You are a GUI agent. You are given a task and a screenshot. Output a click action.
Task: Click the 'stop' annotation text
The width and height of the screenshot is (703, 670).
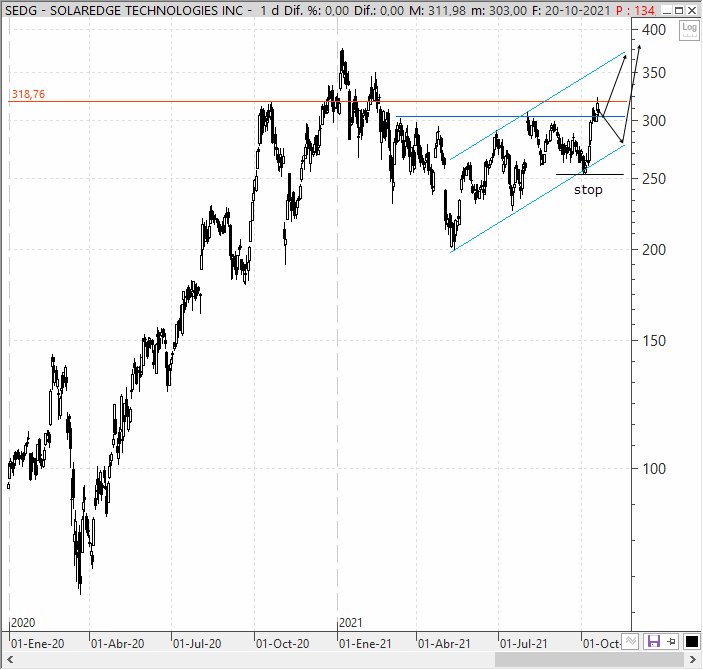(x=588, y=190)
